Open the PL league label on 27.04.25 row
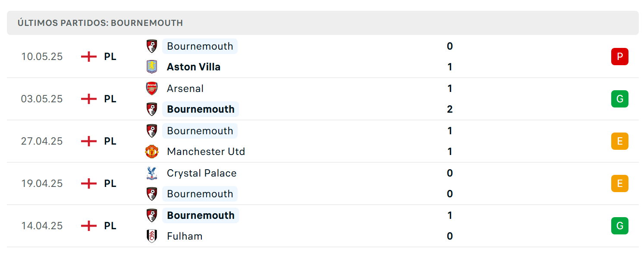This screenshot has width=644, height=256. point(110,141)
